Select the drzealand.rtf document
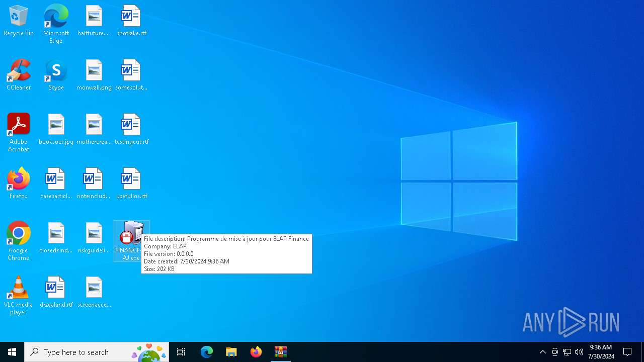 click(x=56, y=293)
